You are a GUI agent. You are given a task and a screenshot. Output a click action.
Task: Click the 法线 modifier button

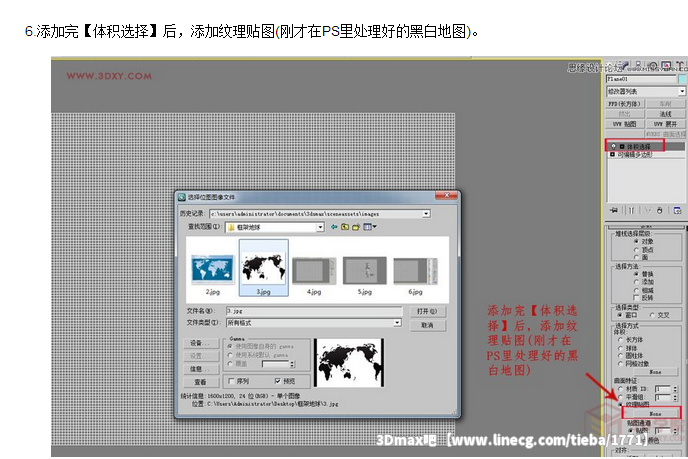click(665, 114)
